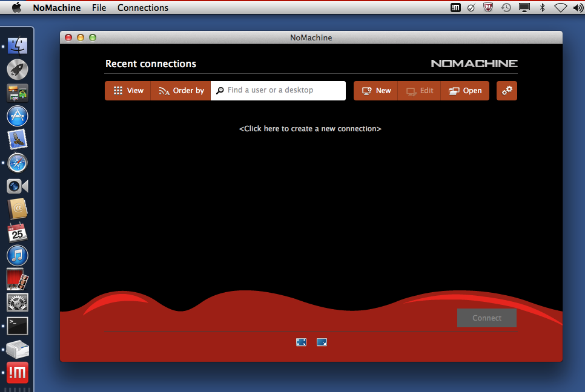Click the red NoMachine Dock icon
This screenshot has width=585, height=392.
coord(17,373)
